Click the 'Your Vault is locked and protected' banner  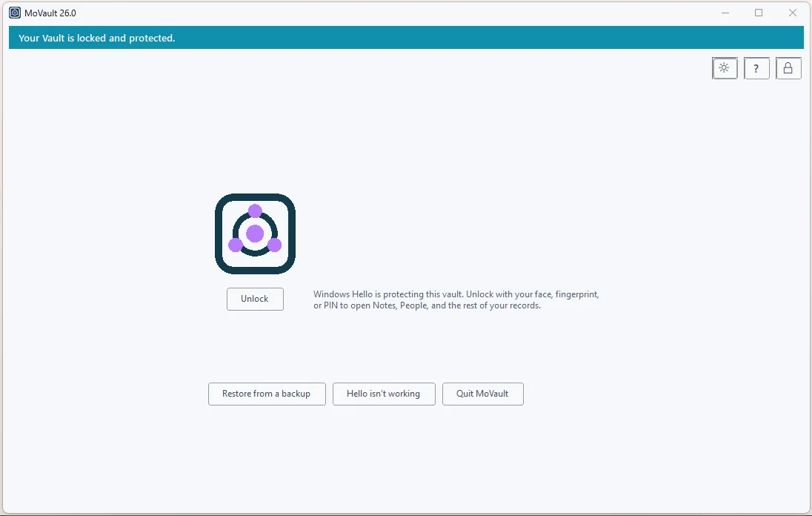point(406,38)
